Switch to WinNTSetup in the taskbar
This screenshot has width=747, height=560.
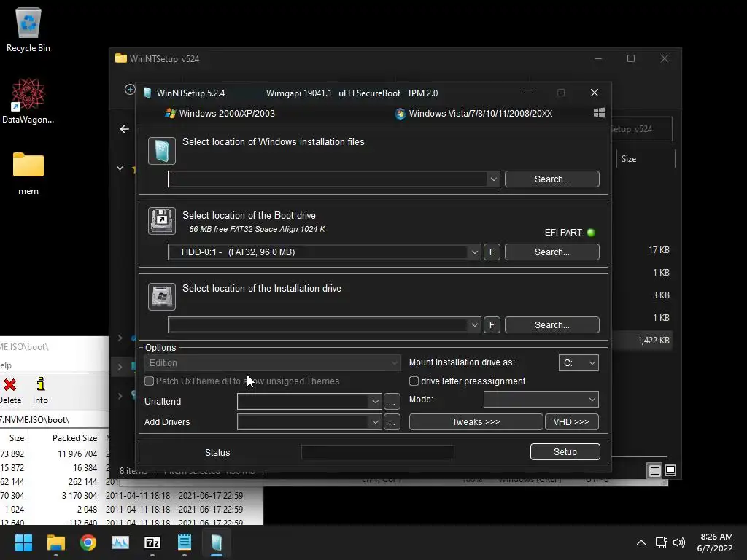coord(217,542)
